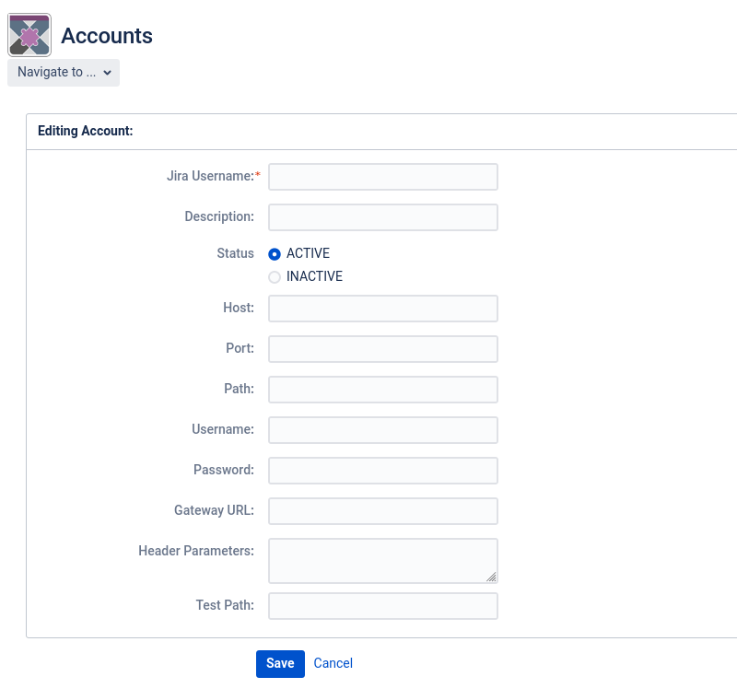Select the Path input box

coord(383,389)
